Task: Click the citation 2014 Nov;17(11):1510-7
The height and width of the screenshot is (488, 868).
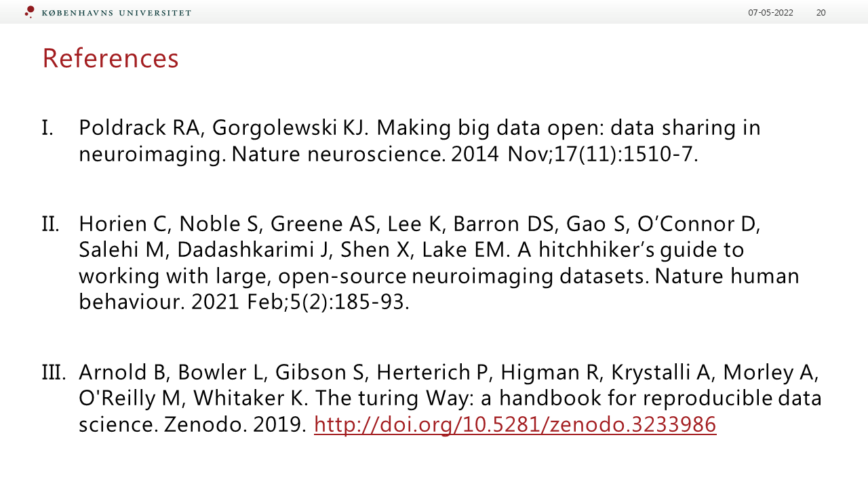Action: pyautogui.click(x=574, y=155)
